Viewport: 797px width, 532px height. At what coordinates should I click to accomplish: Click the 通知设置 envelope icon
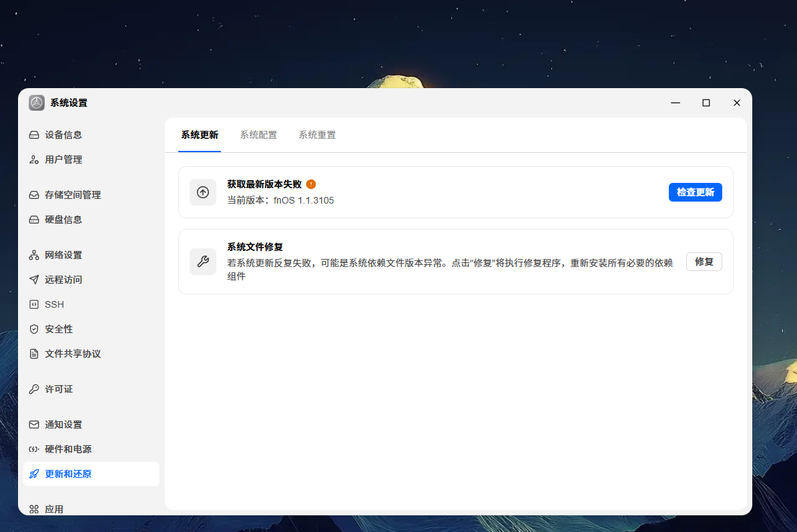pyautogui.click(x=34, y=425)
